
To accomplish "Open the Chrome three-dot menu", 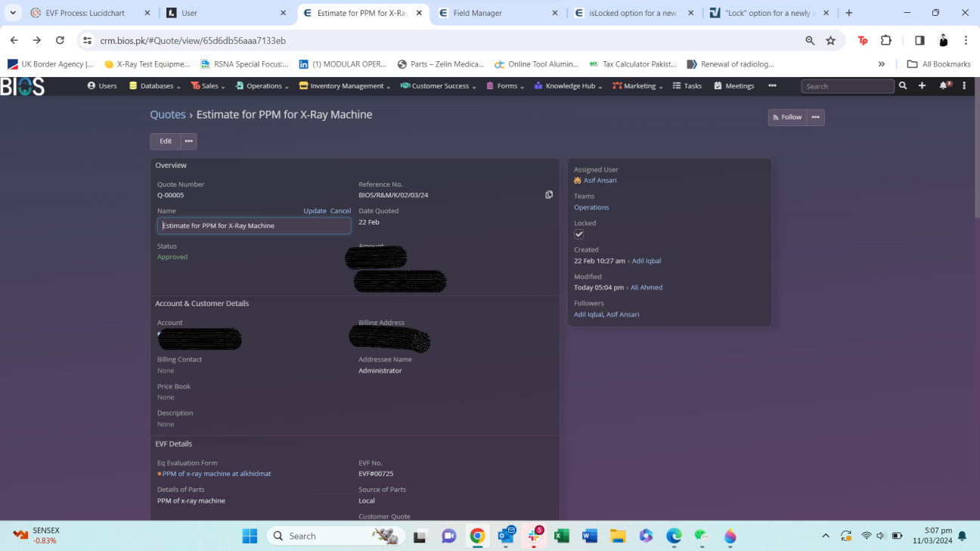I will (x=966, y=40).
